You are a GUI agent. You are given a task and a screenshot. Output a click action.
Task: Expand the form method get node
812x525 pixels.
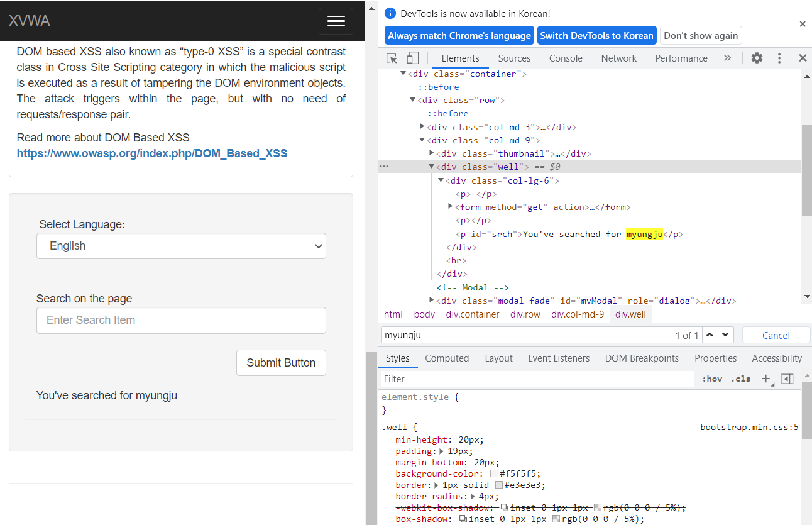coord(451,207)
